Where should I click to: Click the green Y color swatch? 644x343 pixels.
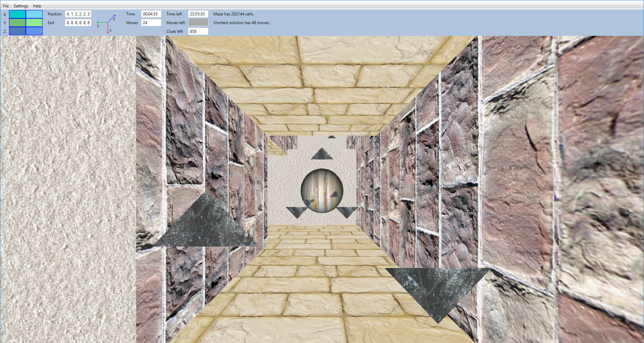pos(17,23)
